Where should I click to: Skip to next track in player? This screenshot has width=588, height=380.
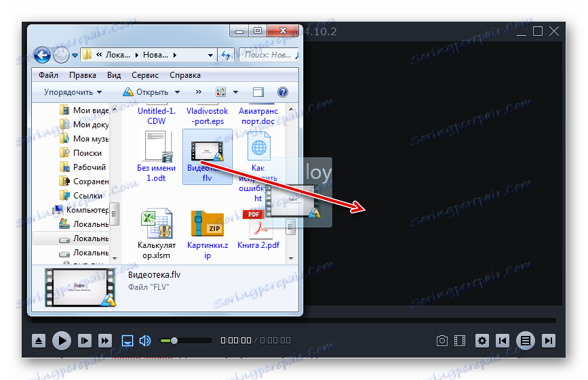548,341
